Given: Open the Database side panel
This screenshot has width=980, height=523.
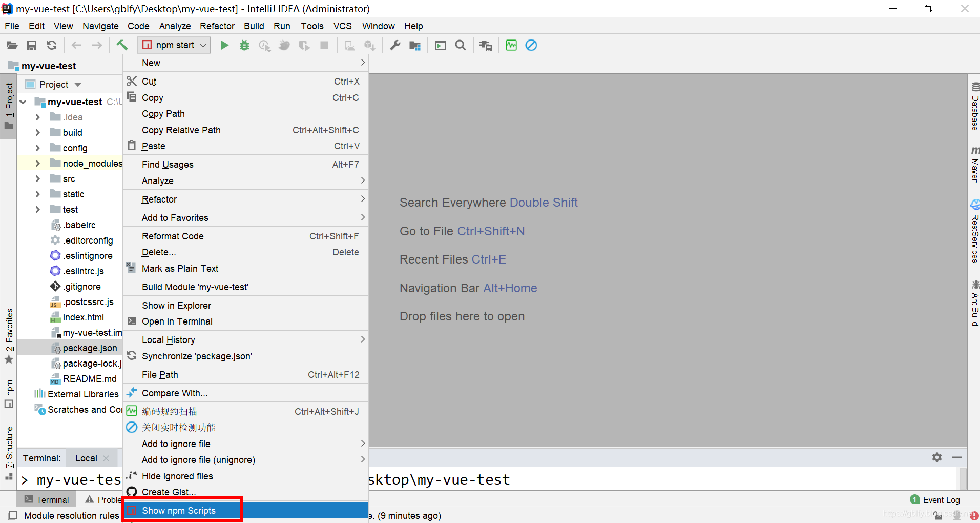Looking at the screenshot, I should (x=975, y=106).
